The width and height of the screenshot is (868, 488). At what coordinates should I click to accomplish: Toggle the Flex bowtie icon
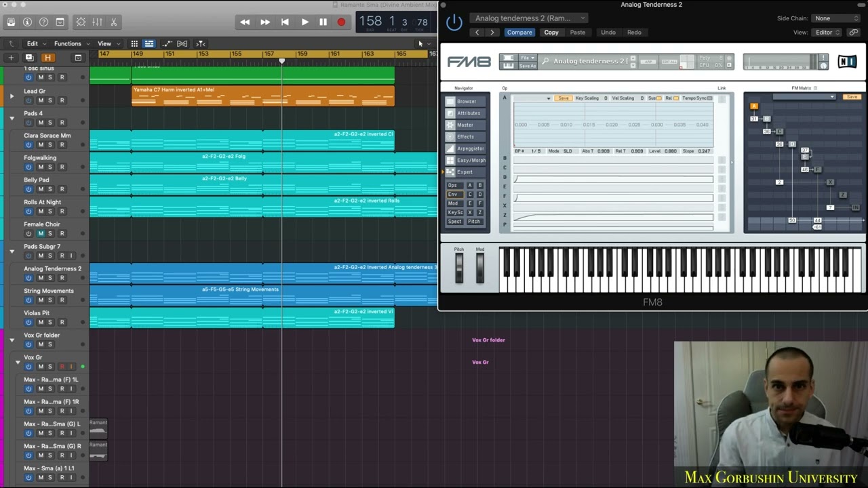(x=182, y=43)
